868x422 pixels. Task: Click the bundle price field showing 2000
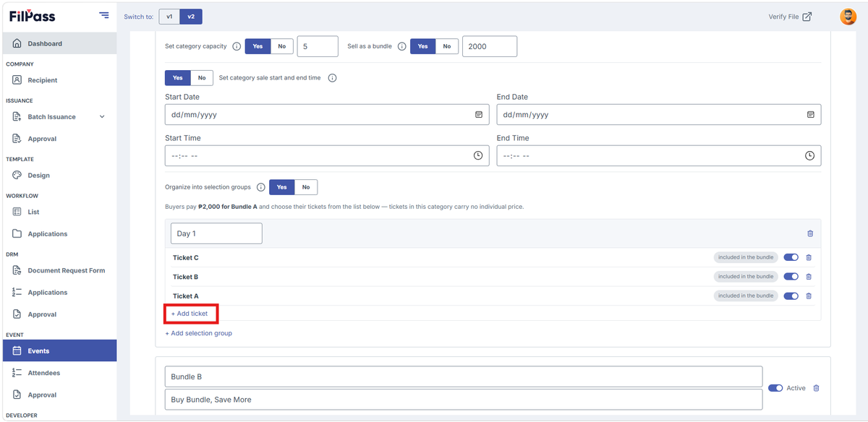click(x=490, y=46)
